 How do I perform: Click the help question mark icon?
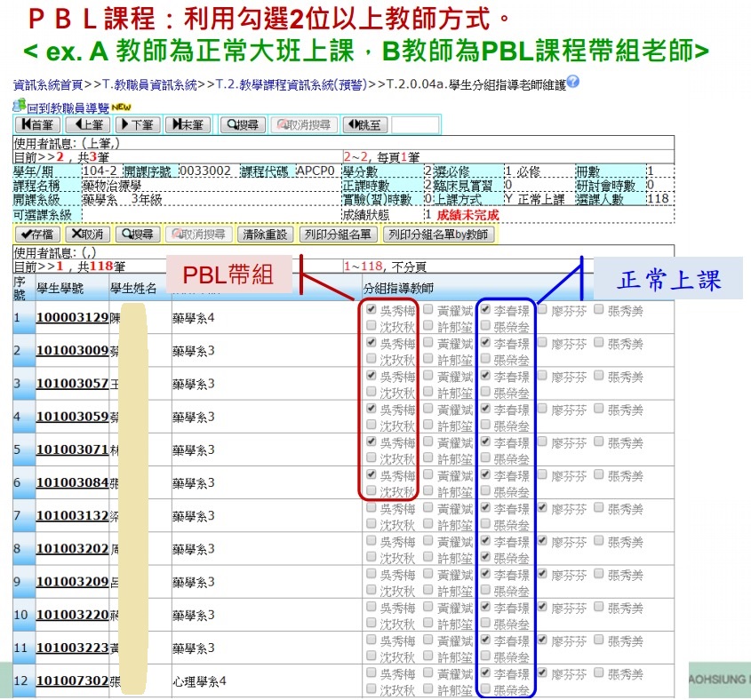[x=573, y=82]
